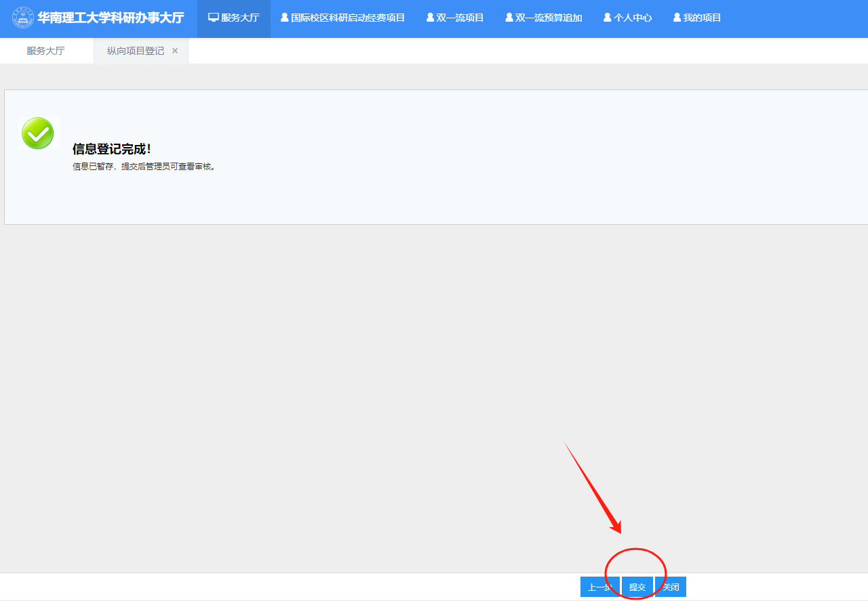The width and height of the screenshot is (868, 601).
Task: Click the 信息已暂存 notice text
Action: [x=144, y=166]
